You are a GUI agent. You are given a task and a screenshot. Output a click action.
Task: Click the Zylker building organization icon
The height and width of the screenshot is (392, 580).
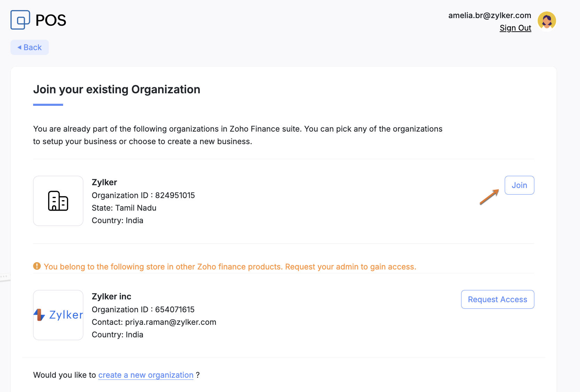pos(58,201)
